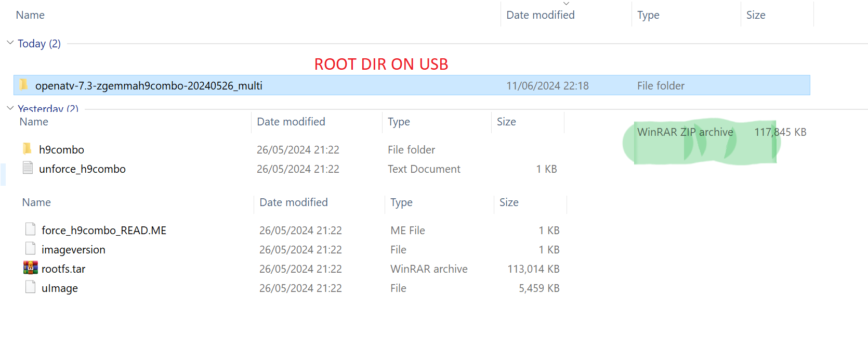This screenshot has width=868, height=357.
Task: Click the date modified of force_h9combo_READ.ME
Action: [x=300, y=231]
